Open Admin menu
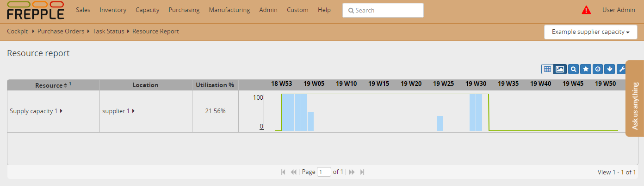This screenshot has width=644, height=186. 268,10
